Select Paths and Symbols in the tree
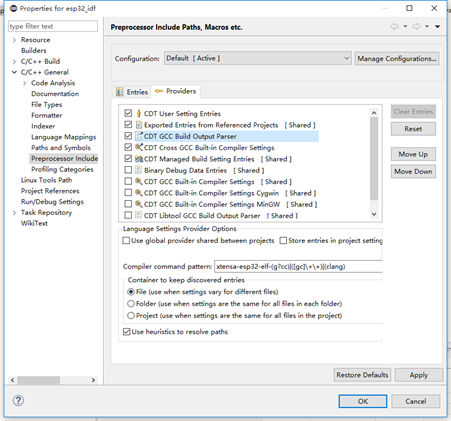The image size is (451, 421). pos(61,148)
